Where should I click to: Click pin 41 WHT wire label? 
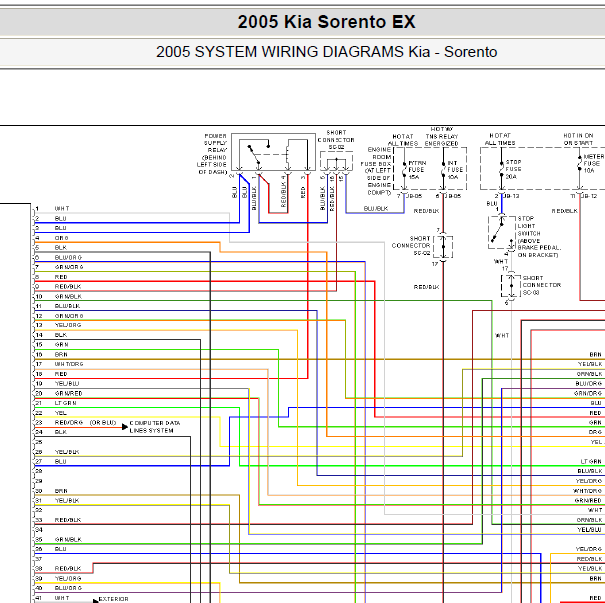click(x=62, y=598)
